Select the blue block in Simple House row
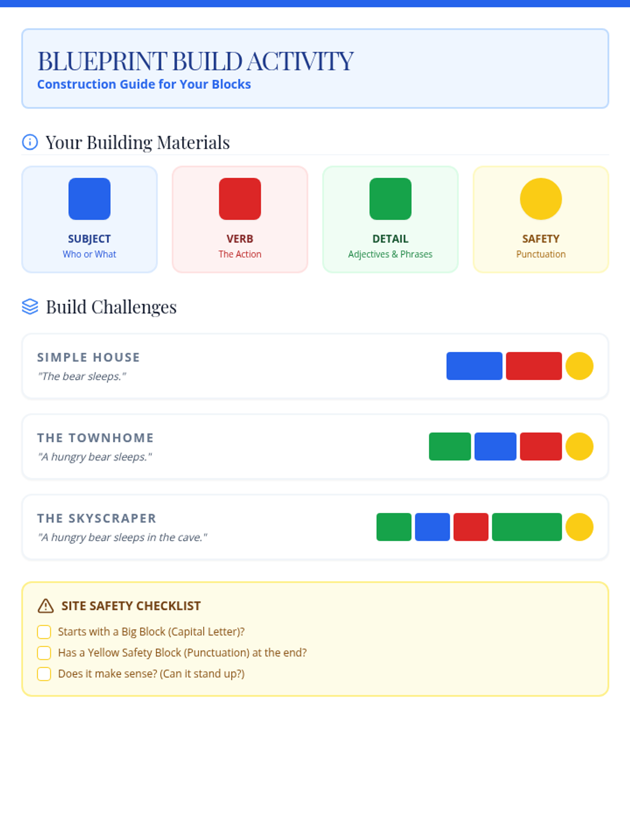The width and height of the screenshot is (630, 840). coord(474,366)
